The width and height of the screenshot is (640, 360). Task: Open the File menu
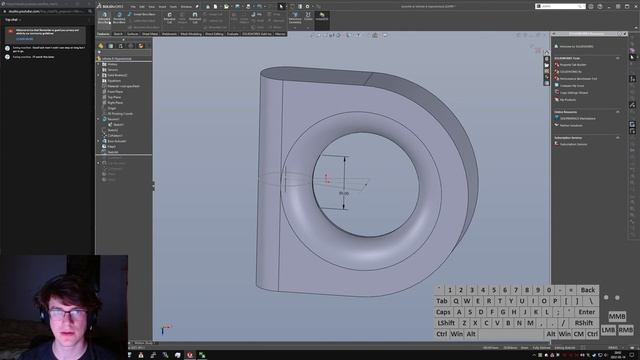(133, 7)
